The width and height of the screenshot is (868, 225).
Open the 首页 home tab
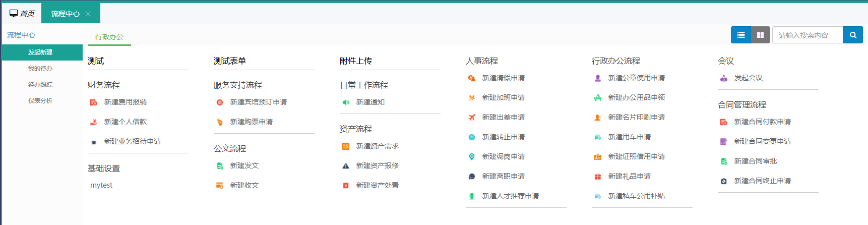pyautogui.click(x=22, y=14)
